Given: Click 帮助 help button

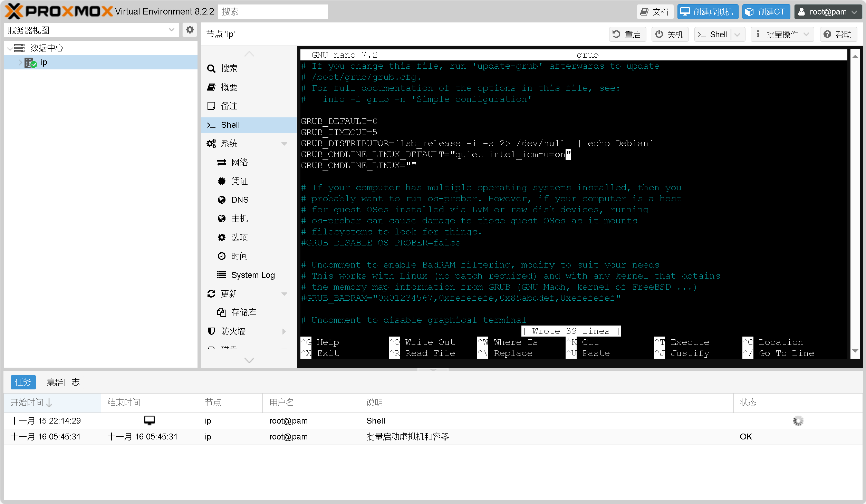Looking at the screenshot, I should 838,35.
